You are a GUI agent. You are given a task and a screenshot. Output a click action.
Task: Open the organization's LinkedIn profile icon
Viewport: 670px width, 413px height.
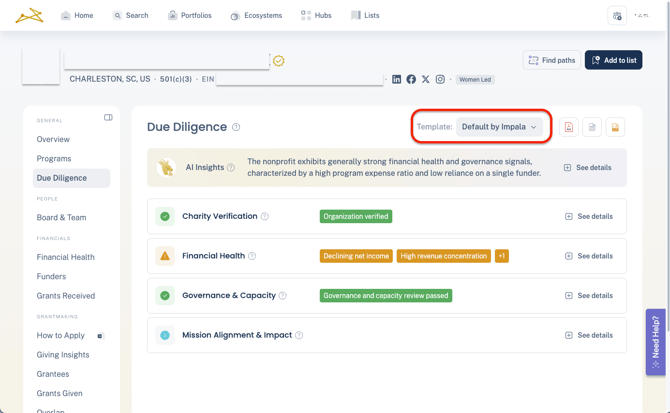coord(397,79)
